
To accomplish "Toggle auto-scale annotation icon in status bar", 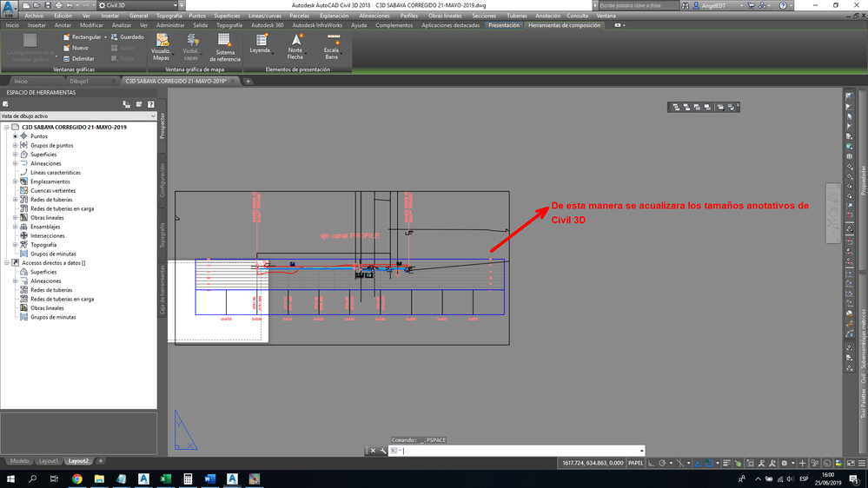I will pos(772,463).
